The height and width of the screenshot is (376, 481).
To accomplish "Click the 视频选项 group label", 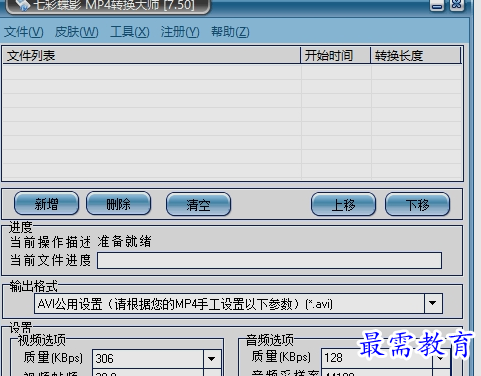I will [42, 340].
